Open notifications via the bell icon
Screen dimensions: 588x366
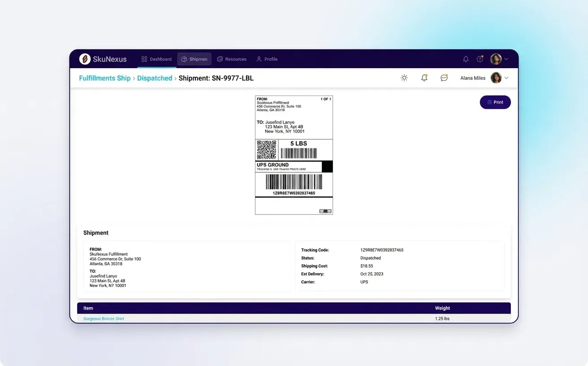[x=466, y=59]
